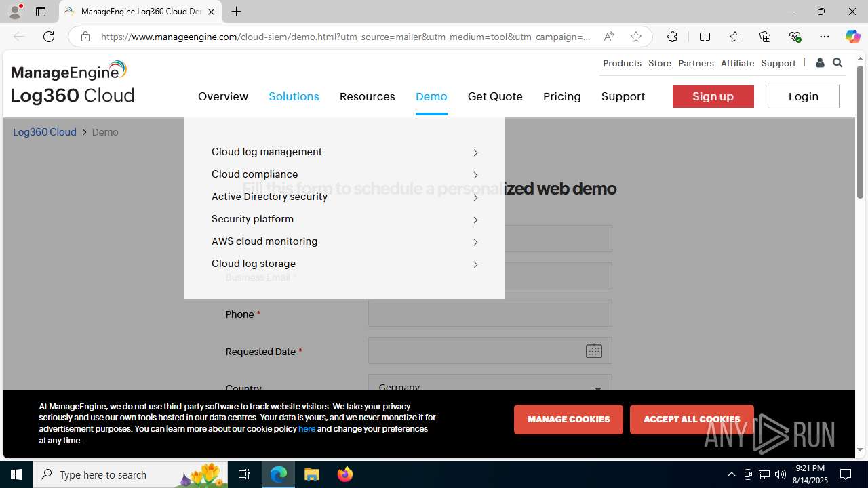Image resolution: width=868 pixels, height=488 pixels.
Task: Close the ManageEngine Log360 Cloud tab
Action: click(211, 12)
